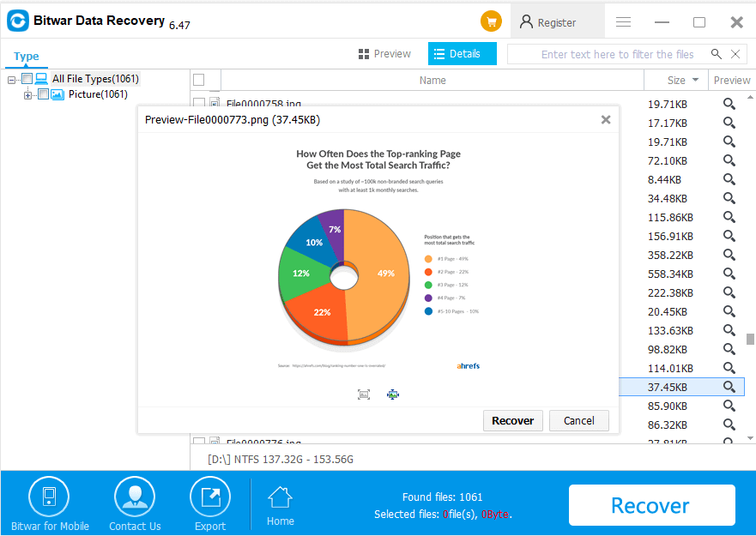756x536 pixels.
Task: Switch to Preview view mode
Action: [x=384, y=53]
